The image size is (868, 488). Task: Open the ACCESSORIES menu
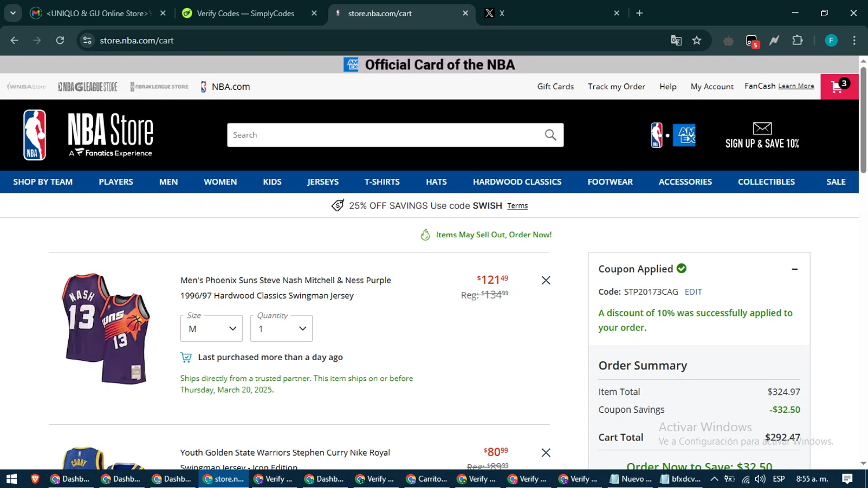[x=685, y=182]
